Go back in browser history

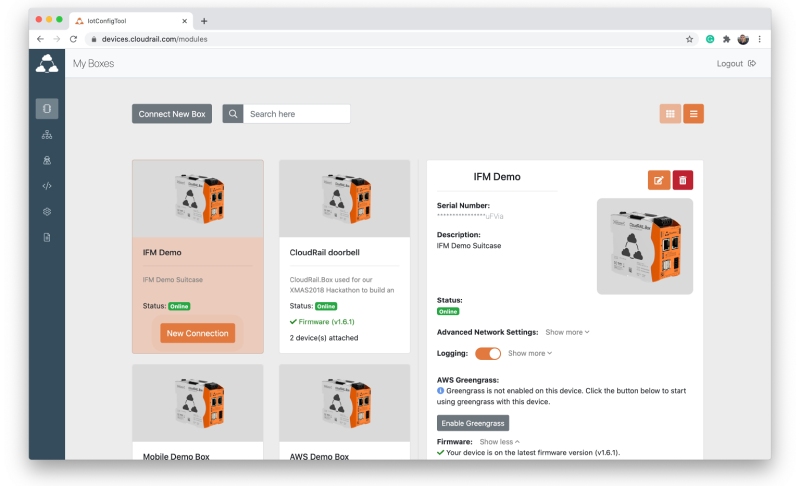coord(40,39)
